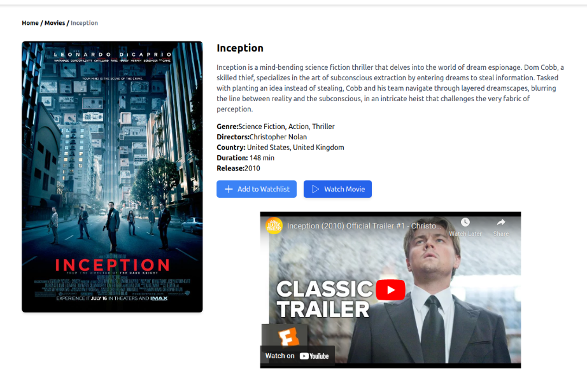This screenshot has height=392, width=587.
Task: Click the Classic Trailer text on video
Action: click(325, 299)
